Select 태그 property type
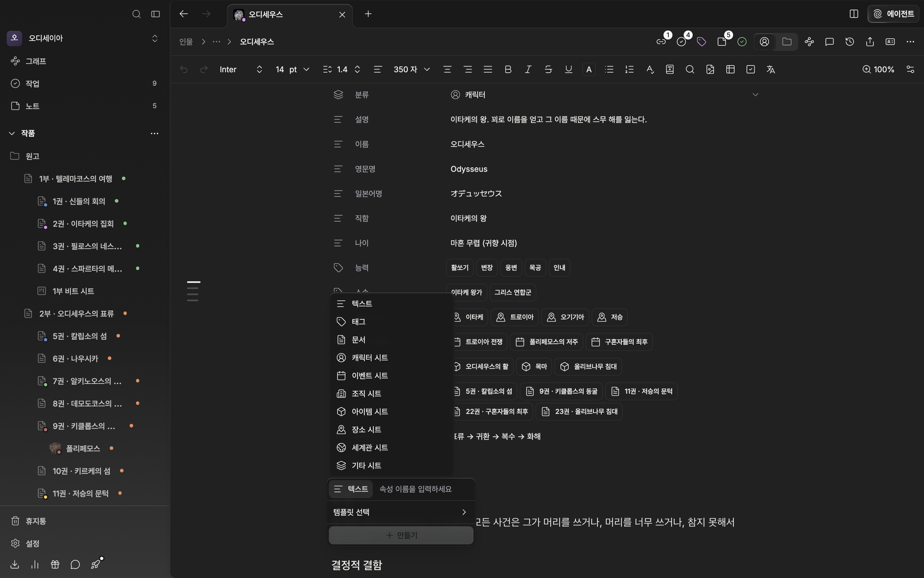This screenshot has height=578, width=924. tap(391, 322)
